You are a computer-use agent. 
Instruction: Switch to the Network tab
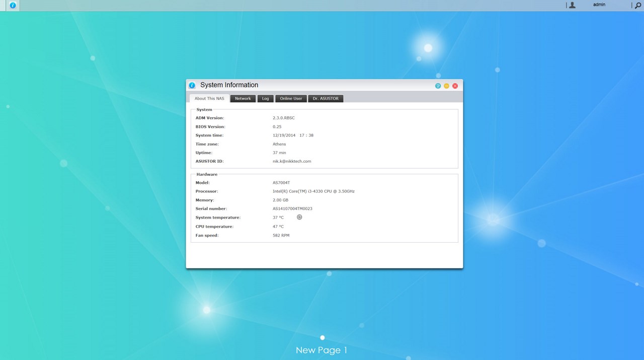[243, 99]
